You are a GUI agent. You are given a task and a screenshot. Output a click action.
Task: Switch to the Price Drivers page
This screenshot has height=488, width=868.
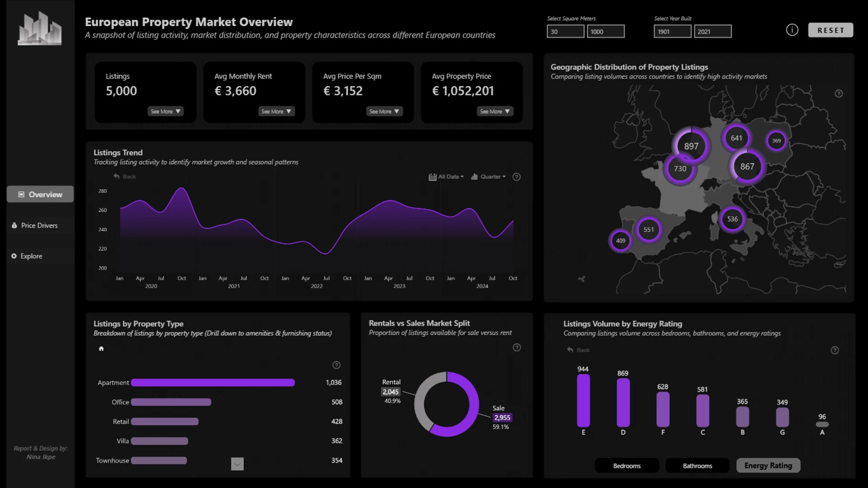coord(39,225)
